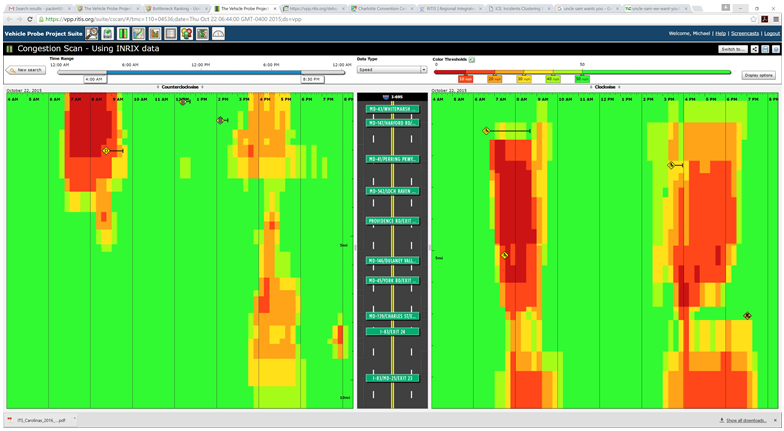Toggle the Color Thresholds checkbox
Screen dimensions: 784x431
pos(472,60)
